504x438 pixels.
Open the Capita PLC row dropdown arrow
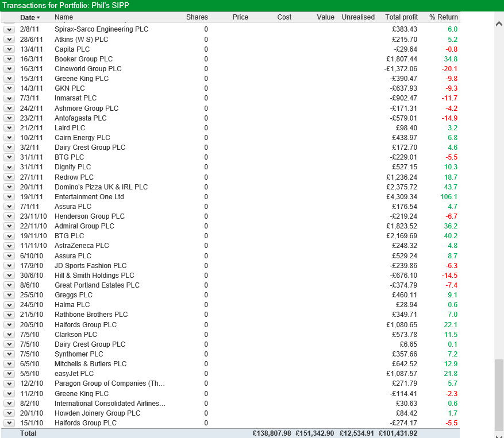click(x=9, y=49)
